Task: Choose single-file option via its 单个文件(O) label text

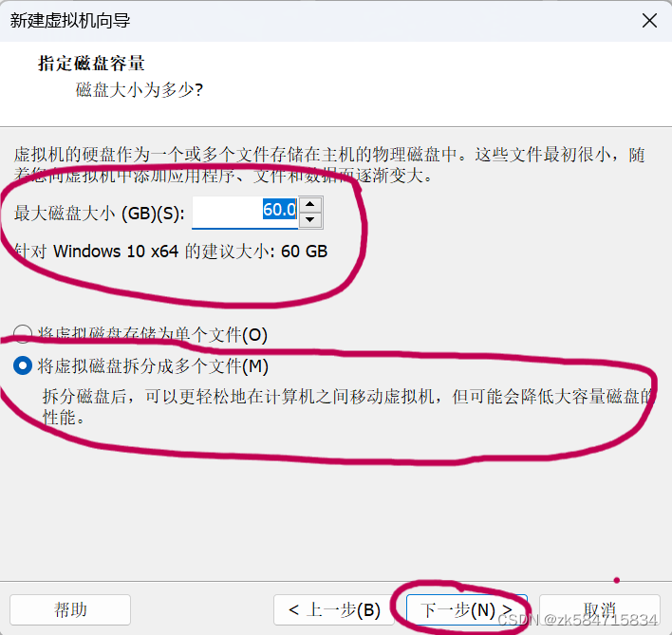Action: pyautogui.click(x=153, y=334)
